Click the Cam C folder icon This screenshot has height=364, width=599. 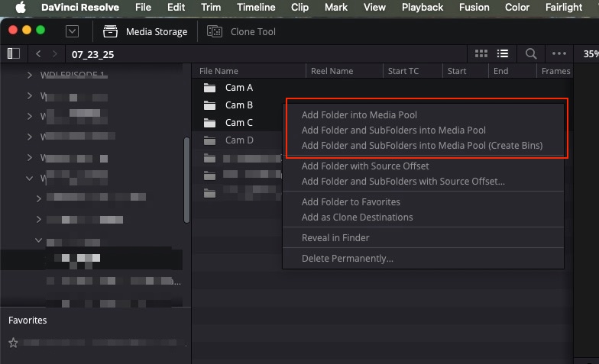click(209, 123)
